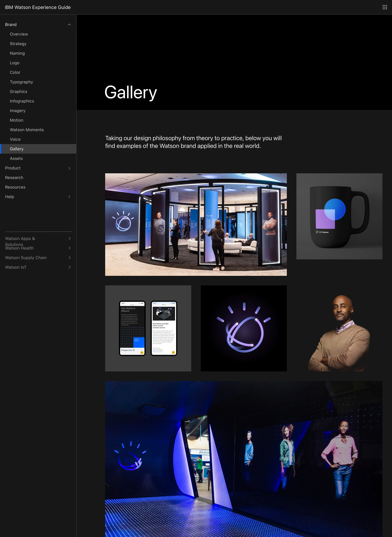Open the black Watson mug image

[x=339, y=216]
